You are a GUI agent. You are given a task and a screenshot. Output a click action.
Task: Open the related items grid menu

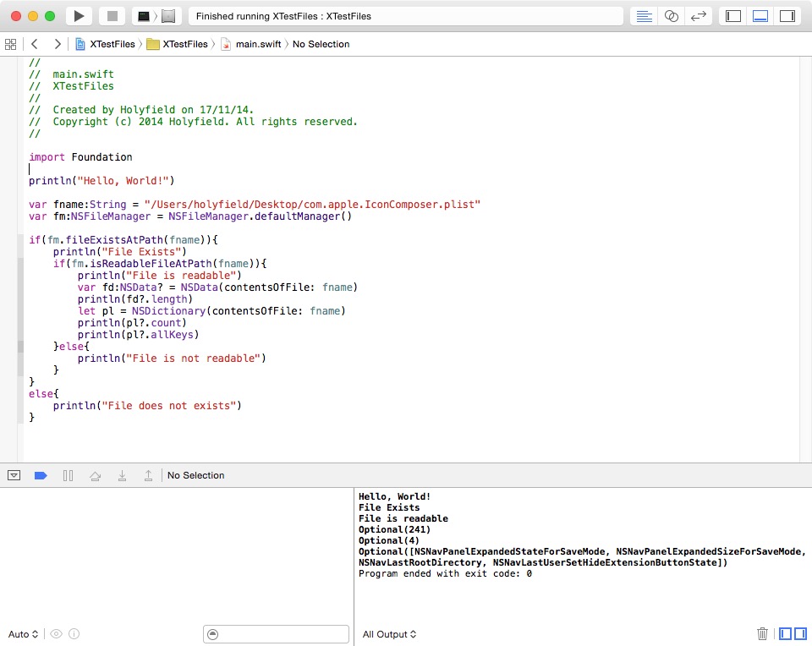coord(10,44)
